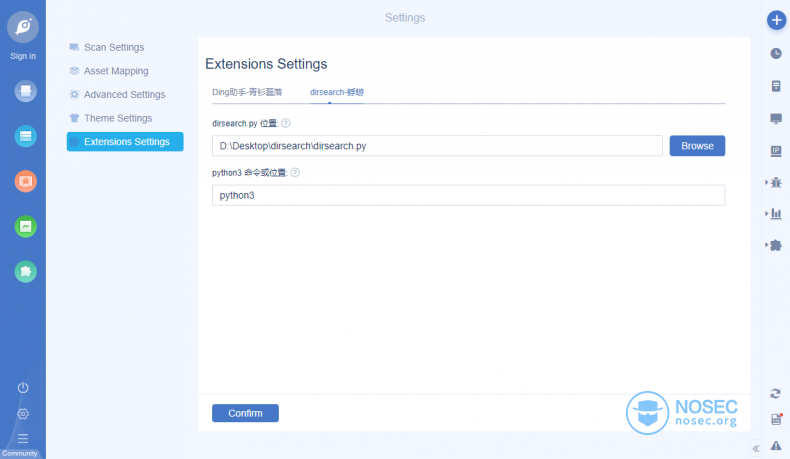Select Theme Settings in the menu
This screenshot has height=459, width=790.
[118, 118]
